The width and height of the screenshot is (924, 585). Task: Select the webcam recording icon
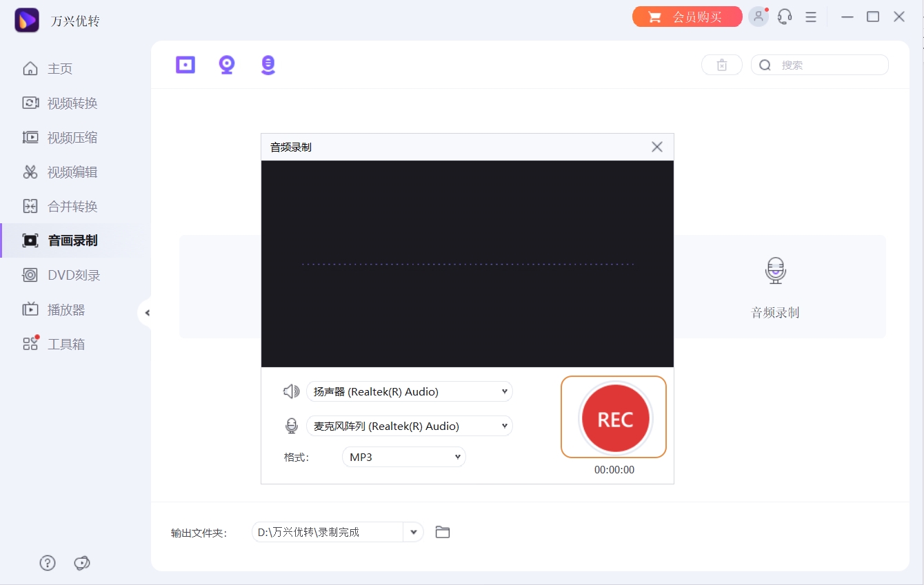226,64
